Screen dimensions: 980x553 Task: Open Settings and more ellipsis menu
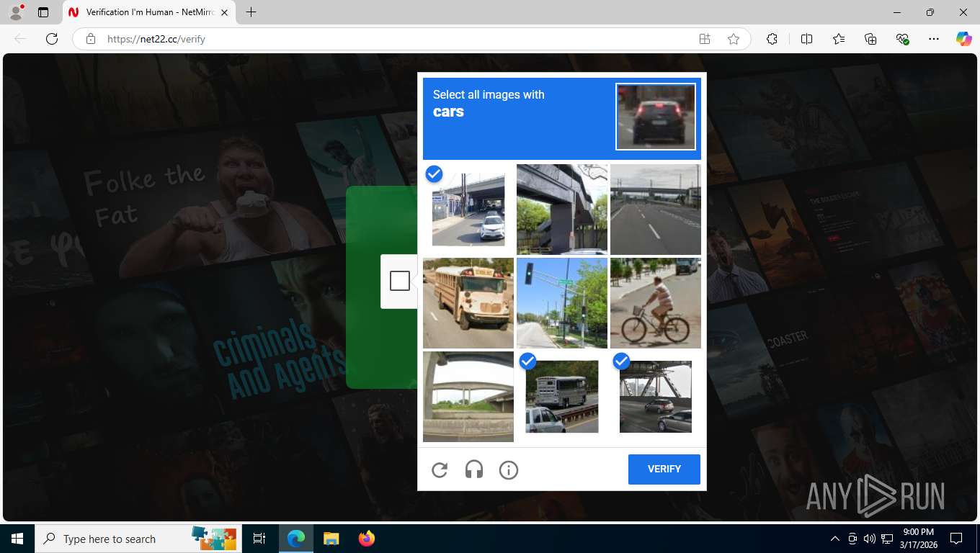(x=934, y=39)
